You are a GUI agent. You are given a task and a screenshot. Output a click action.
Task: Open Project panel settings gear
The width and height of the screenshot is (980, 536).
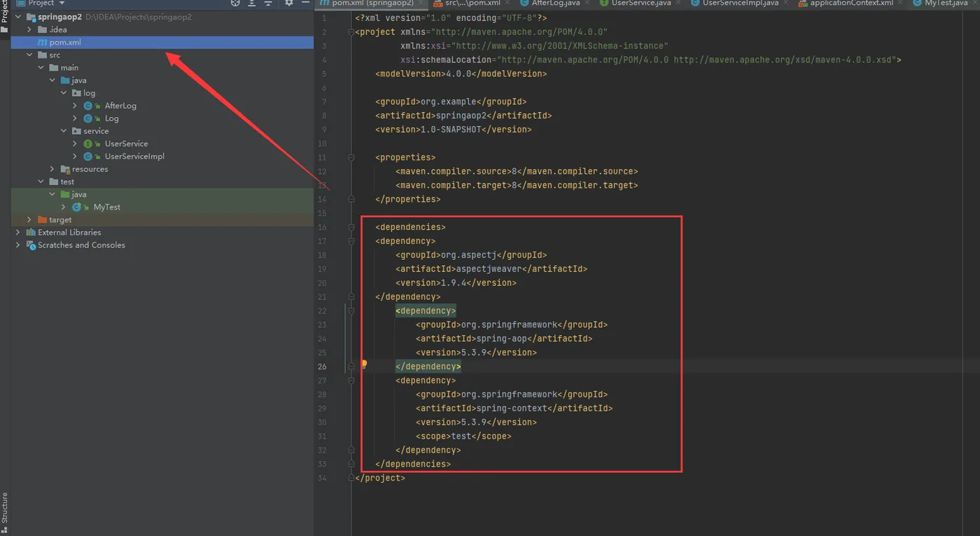click(288, 3)
